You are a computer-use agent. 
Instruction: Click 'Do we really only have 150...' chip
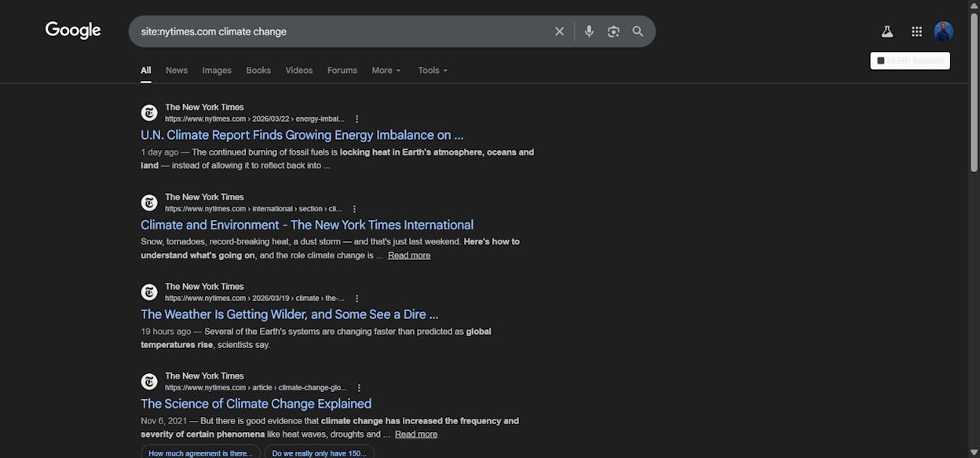click(x=319, y=453)
